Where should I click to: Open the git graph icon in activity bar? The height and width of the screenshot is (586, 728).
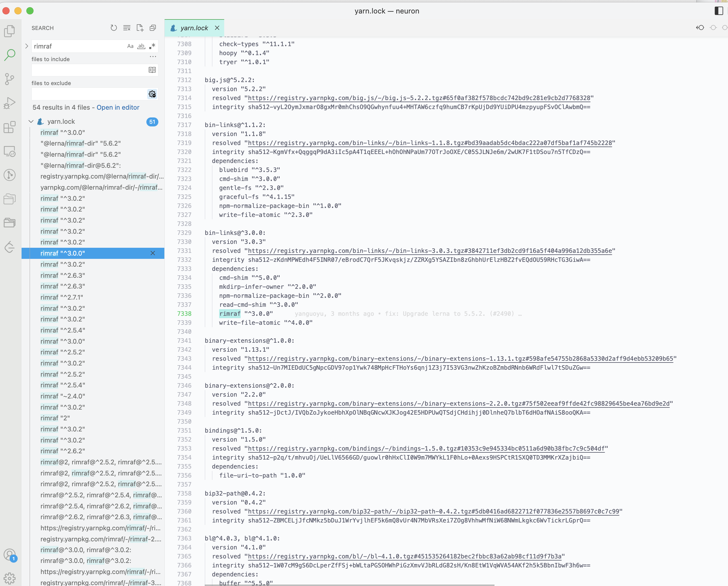point(10,175)
